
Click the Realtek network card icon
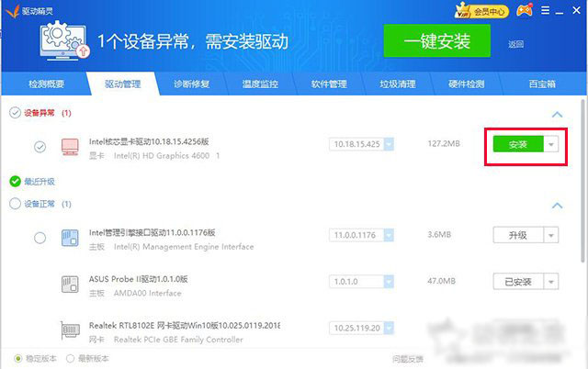pyautogui.click(x=70, y=330)
